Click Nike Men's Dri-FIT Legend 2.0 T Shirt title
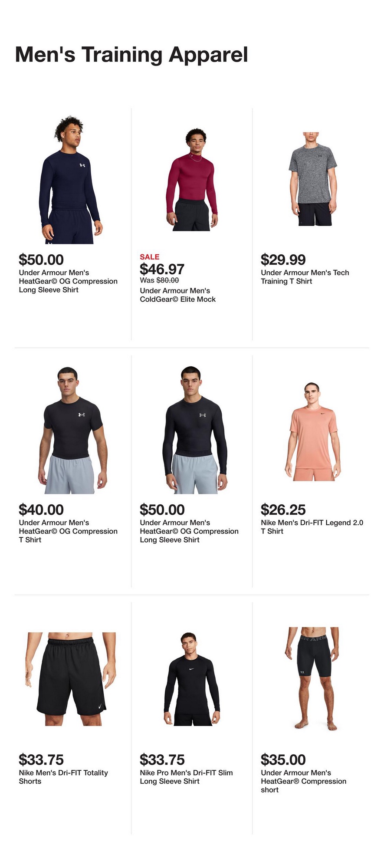This screenshot has width=384, height=868. pyautogui.click(x=312, y=527)
